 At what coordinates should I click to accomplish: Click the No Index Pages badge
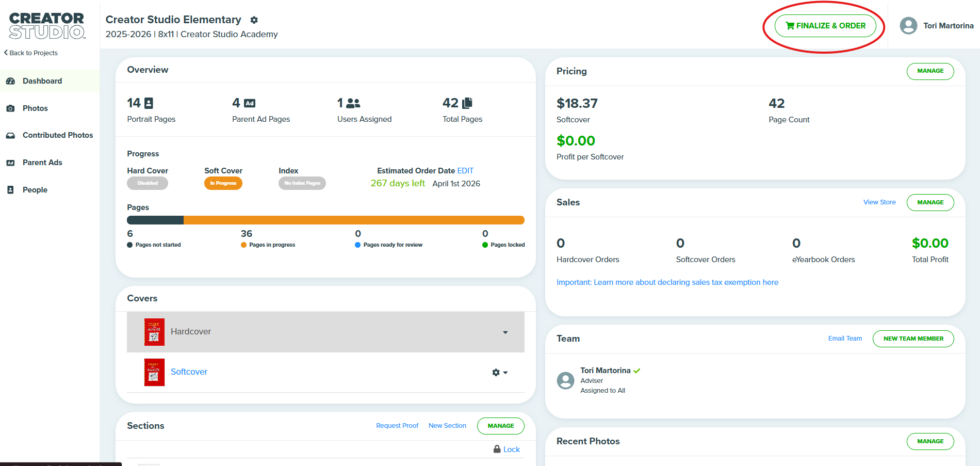[x=302, y=183]
